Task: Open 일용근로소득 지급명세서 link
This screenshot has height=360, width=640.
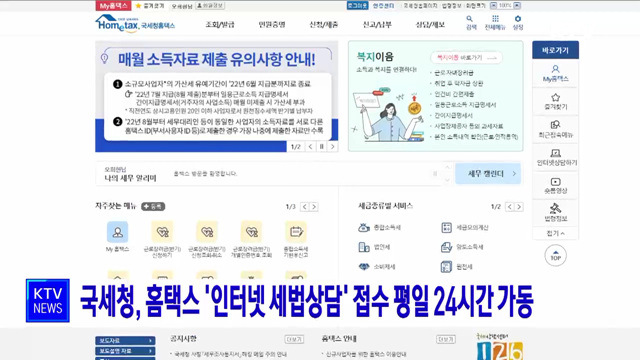Action: pos(465,105)
